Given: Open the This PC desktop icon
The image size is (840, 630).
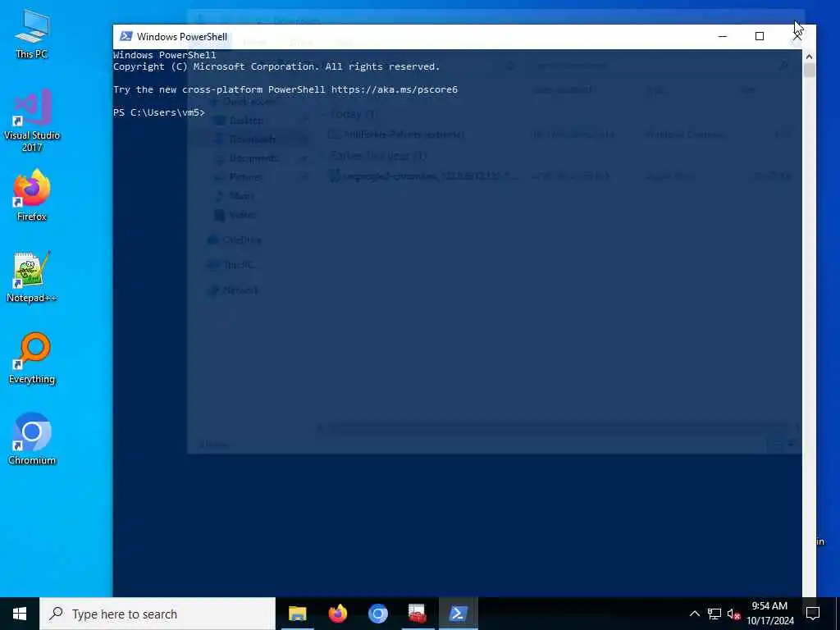Looking at the screenshot, I should tap(32, 34).
